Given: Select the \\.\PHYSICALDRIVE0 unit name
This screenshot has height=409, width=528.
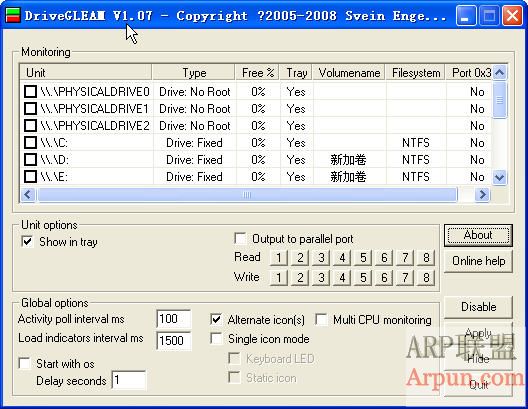Looking at the screenshot, I should point(95,92).
